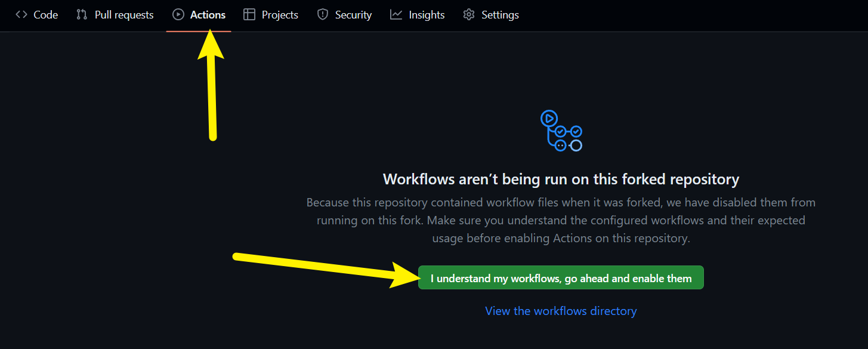Click the Pull requests branch icon
Image resolution: width=868 pixels, height=349 pixels.
click(82, 15)
